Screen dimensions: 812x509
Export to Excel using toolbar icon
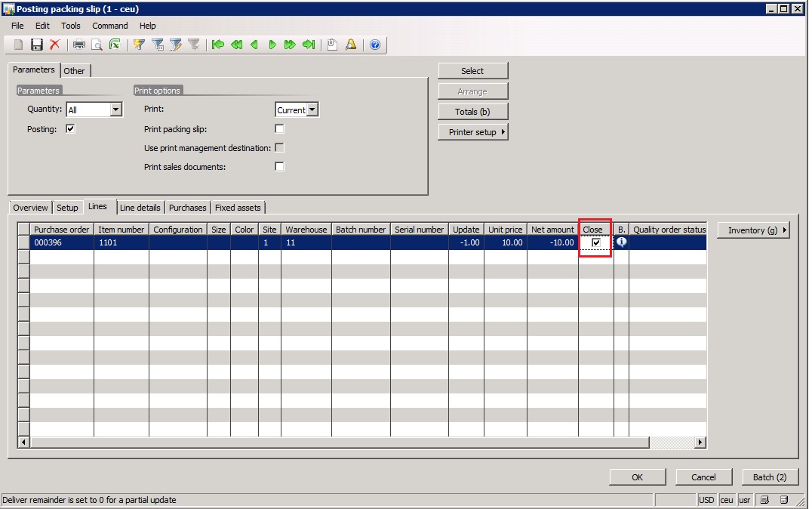(115, 45)
